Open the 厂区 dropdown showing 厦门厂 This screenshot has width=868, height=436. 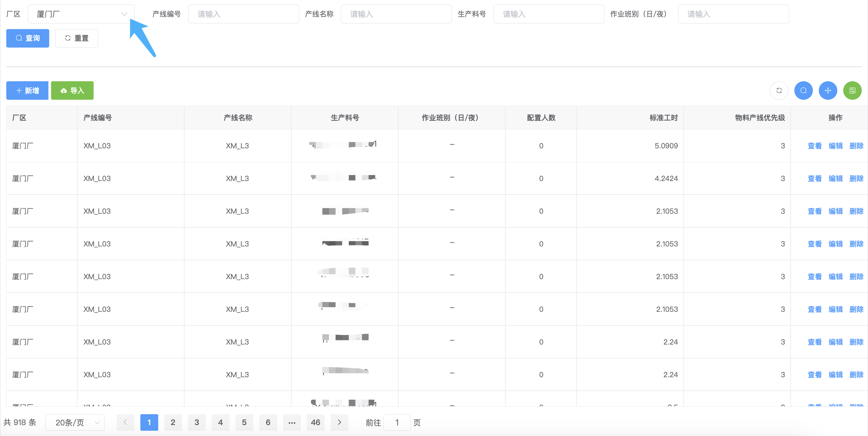click(x=81, y=14)
